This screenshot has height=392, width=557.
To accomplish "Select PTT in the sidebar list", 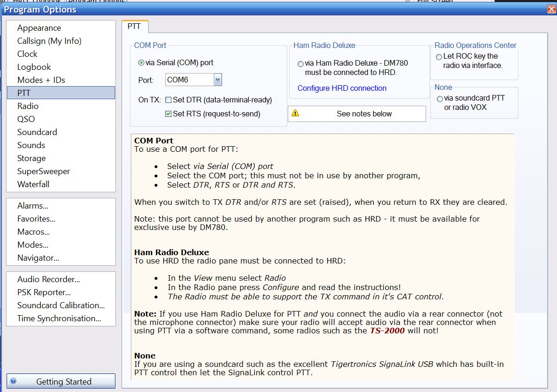I will (x=61, y=93).
